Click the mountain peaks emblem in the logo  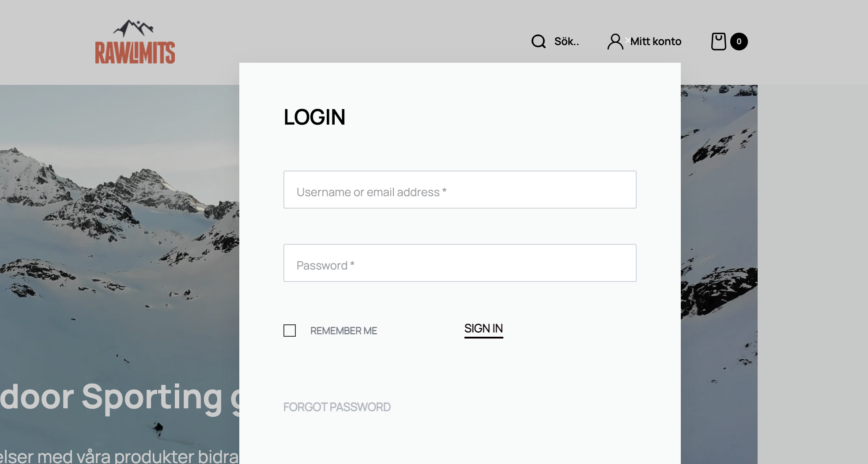pyautogui.click(x=133, y=28)
